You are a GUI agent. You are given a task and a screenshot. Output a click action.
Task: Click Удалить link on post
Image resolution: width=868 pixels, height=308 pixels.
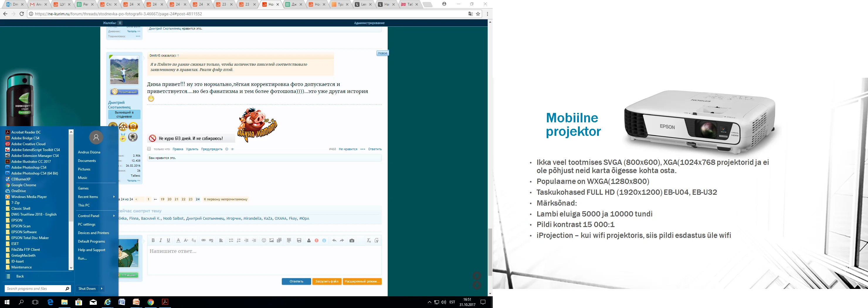click(192, 149)
